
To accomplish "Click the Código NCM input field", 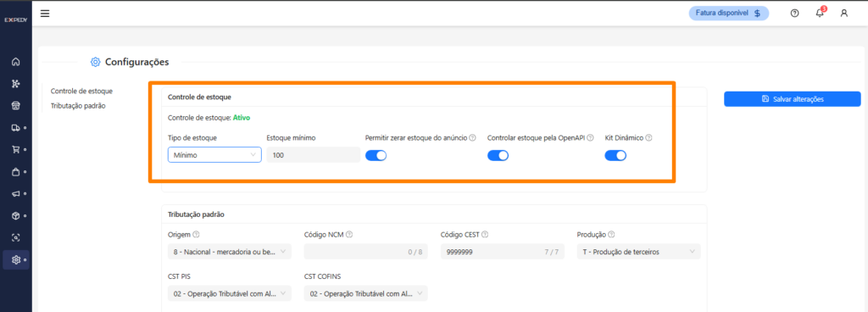I will tap(366, 252).
